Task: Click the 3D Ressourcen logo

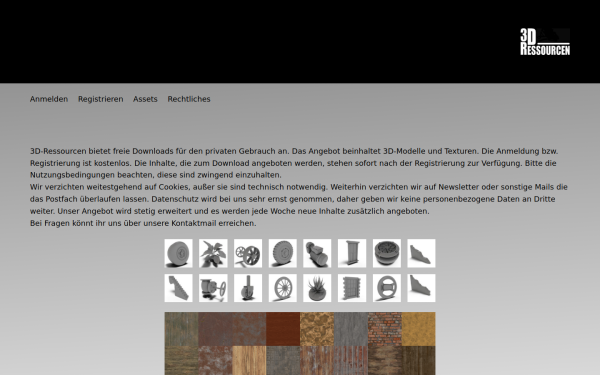Action: pyautogui.click(x=545, y=42)
